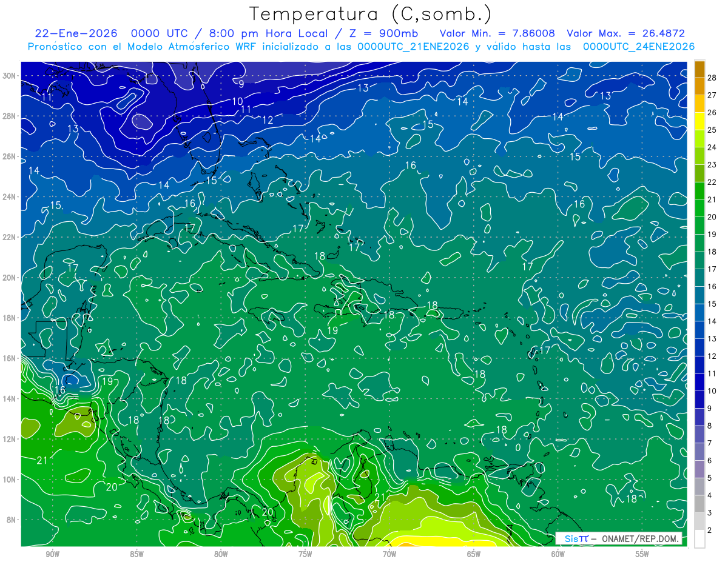
Task: Click colorbar swatch between 20 and 21
Action: pos(699,209)
